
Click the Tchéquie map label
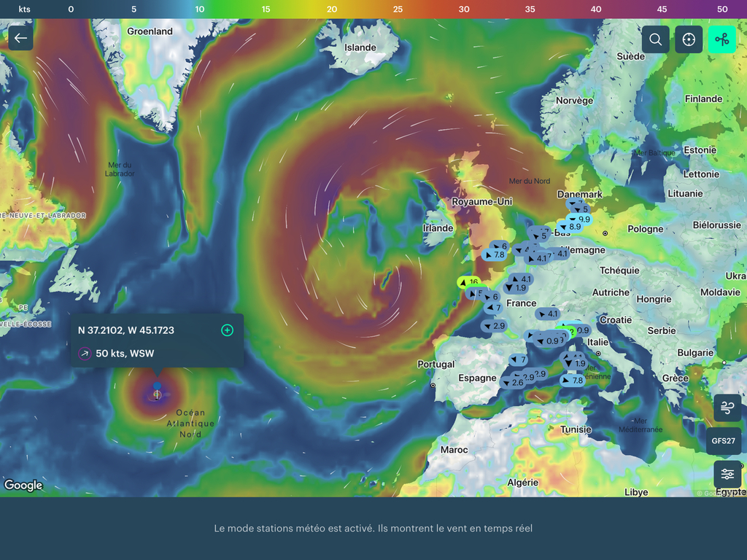(619, 271)
